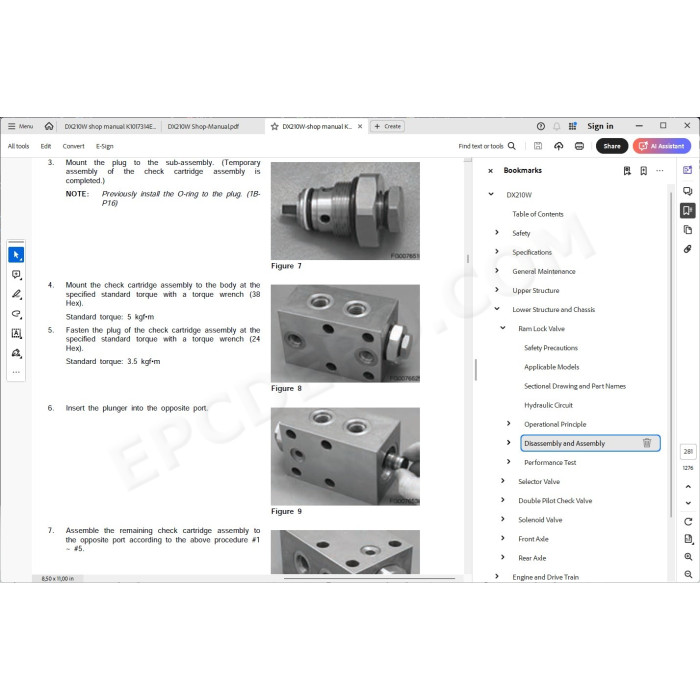Click Sign in
This screenshot has height=700, width=700.
[600, 126]
